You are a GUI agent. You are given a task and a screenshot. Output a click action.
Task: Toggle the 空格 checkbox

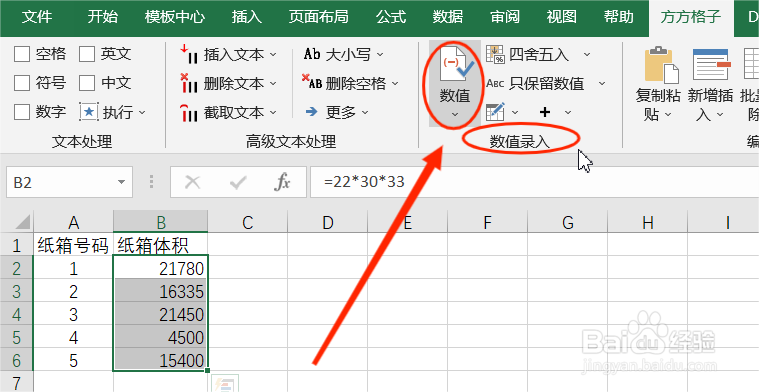(x=22, y=54)
